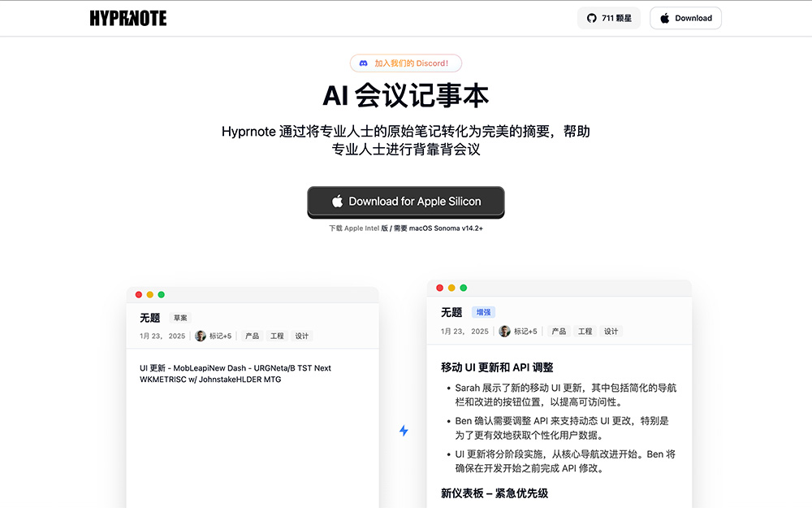The image size is (812, 508).
Task: Click the Apple icon in header Download button
Action: pyautogui.click(x=665, y=18)
